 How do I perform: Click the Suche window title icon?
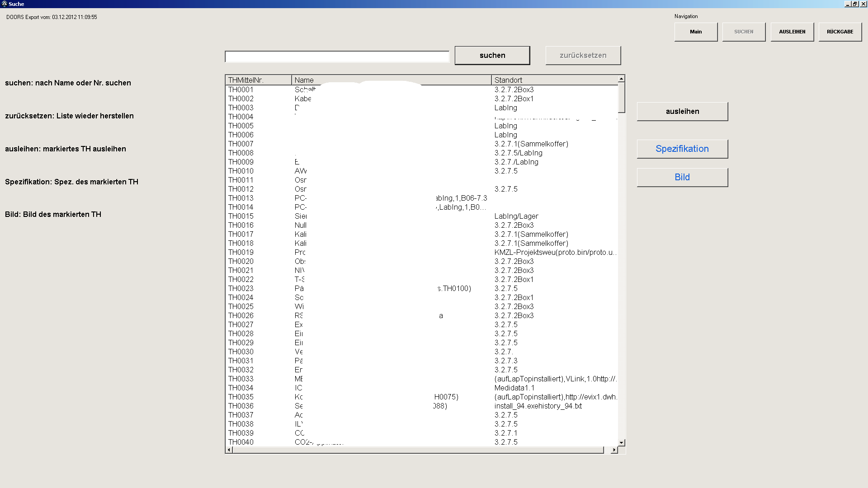pyautogui.click(x=4, y=4)
